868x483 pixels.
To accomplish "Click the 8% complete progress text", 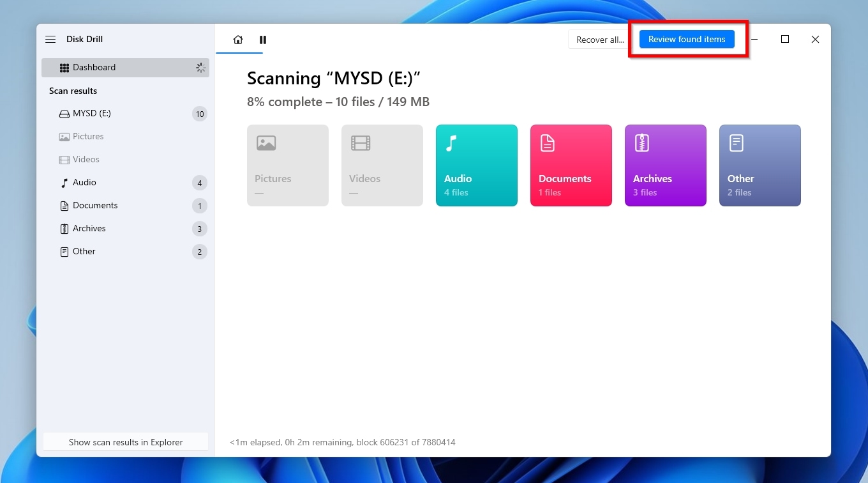I will click(338, 102).
